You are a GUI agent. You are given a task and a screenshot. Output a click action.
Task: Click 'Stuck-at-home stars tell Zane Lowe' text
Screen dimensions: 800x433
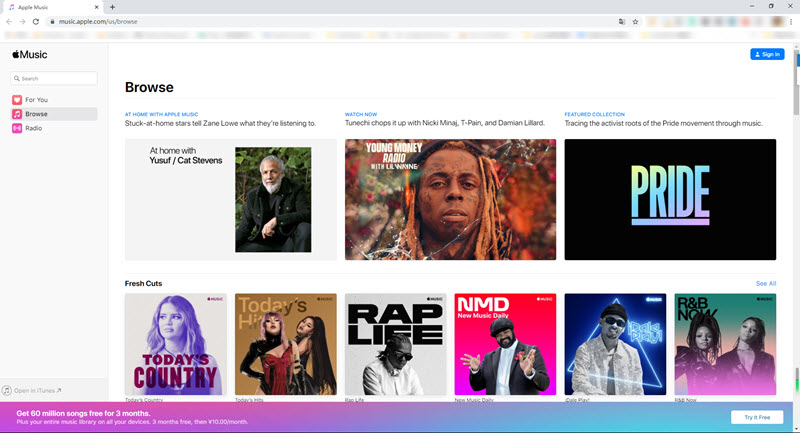[220, 123]
